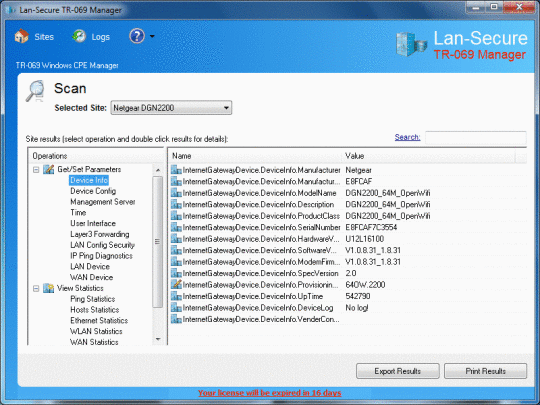Click pencil icon of DeviceInfo.Provisionin... row
Viewport: 540px width, 405px height.
pyautogui.click(x=176, y=284)
